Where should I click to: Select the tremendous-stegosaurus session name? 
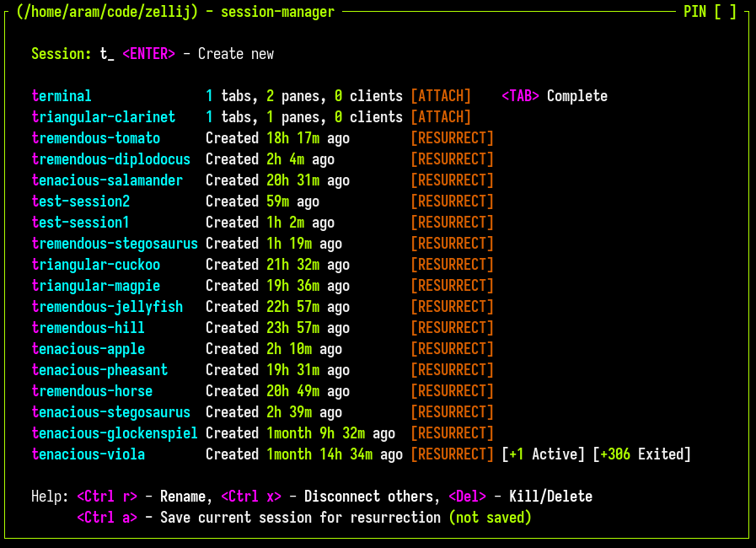[115, 243]
